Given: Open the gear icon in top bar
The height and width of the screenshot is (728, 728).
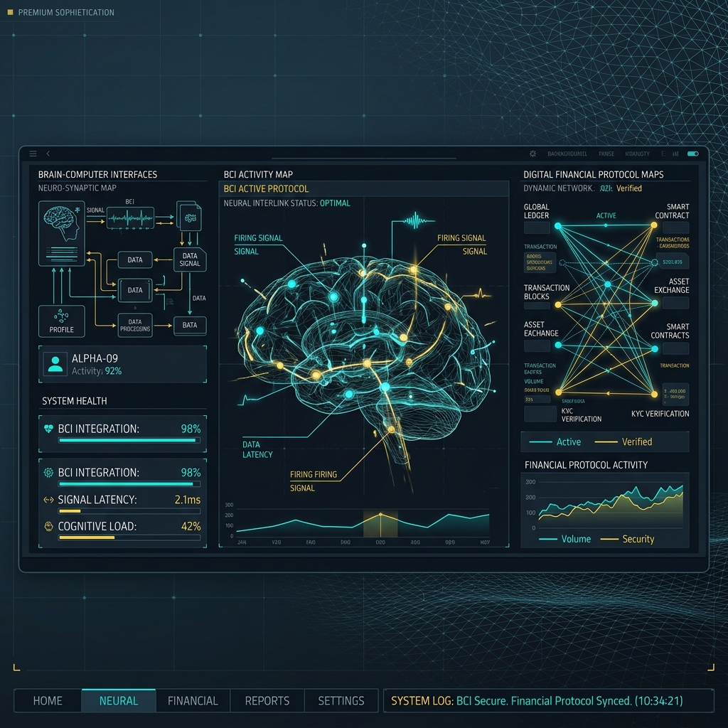Looking at the screenshot, I should [532, 154].
